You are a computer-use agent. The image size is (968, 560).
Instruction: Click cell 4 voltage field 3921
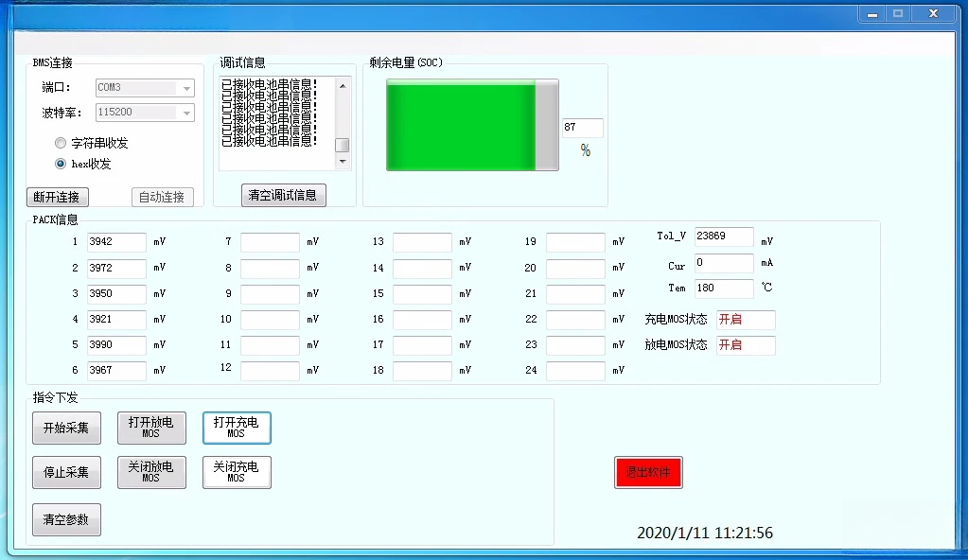pos(116,319)
